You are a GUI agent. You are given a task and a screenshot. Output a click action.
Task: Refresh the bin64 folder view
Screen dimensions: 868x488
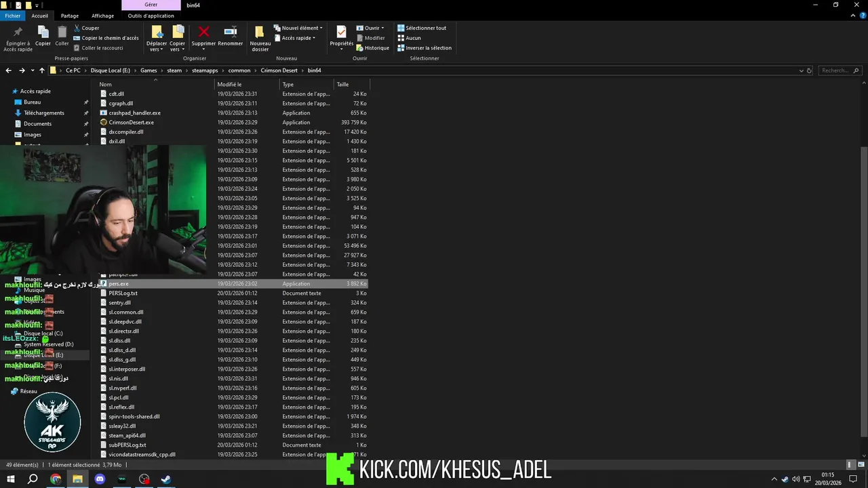pos(809,70)
